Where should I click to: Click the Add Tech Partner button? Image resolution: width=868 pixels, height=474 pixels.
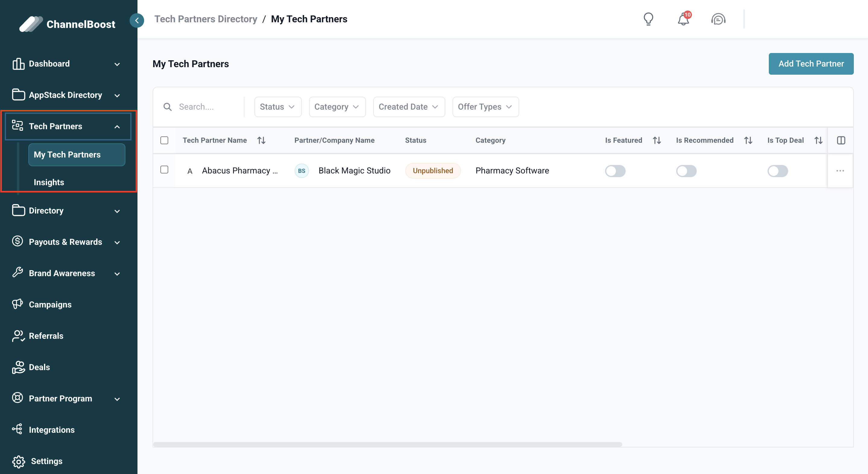pyautogui.click(x=811, y=64)
